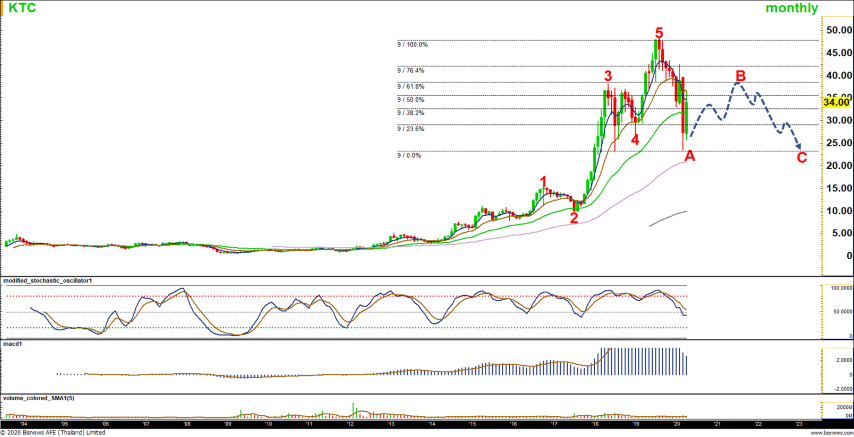This screenshot has height=437, width=854.
Task: Select the 0.0% Fibonacci level label
Action: pyautogui.click(x=409, y=155)
